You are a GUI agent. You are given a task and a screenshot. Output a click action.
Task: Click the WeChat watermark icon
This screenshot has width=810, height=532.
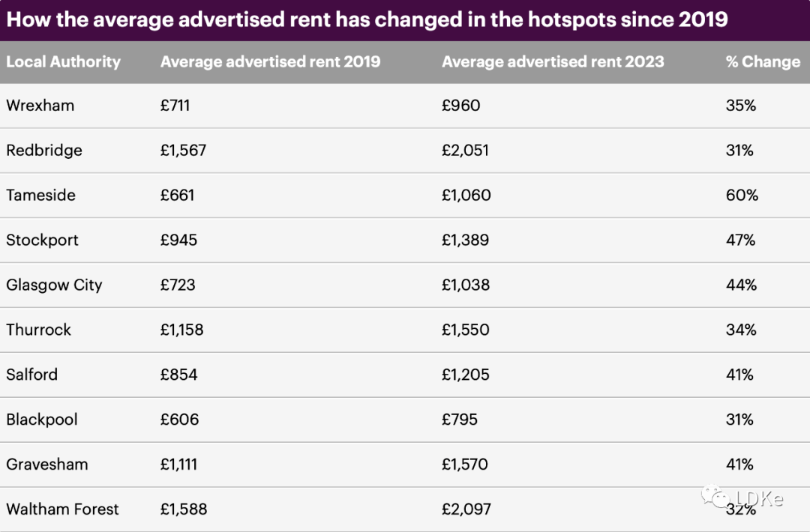click(715, 497)
